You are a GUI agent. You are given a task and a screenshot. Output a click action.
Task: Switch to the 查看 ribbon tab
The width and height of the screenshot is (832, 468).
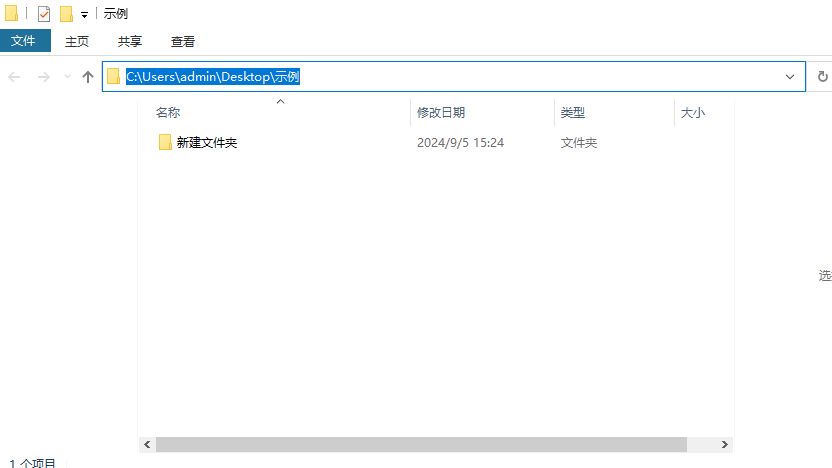[x=183, y=41]
